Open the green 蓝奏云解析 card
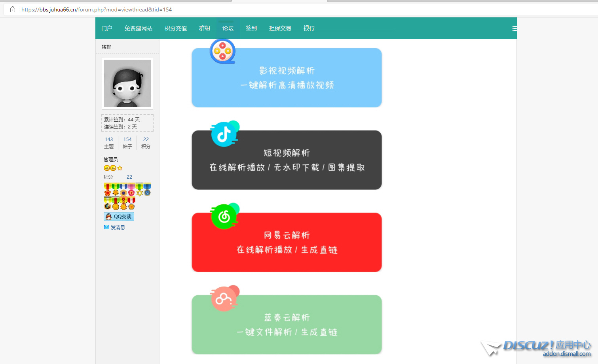Image resolution: width=598 pixels, height=364 pixels. click(x=287, y=324)
